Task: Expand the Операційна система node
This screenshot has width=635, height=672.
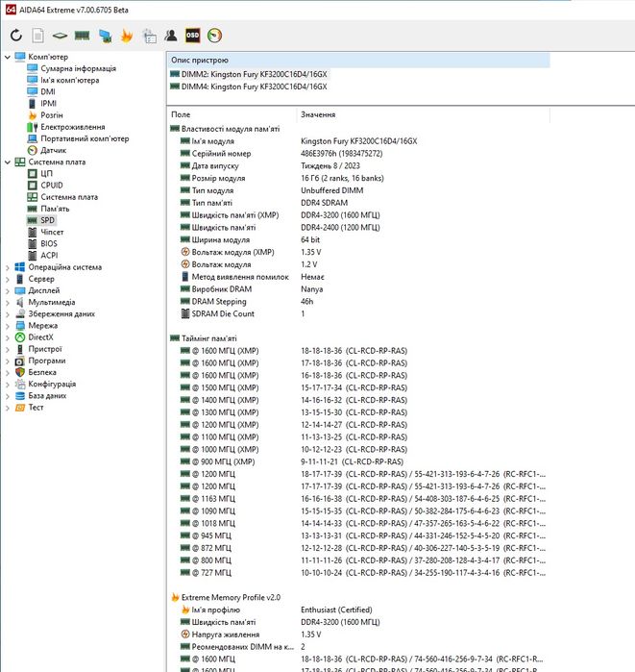Action: click(7, 267)
